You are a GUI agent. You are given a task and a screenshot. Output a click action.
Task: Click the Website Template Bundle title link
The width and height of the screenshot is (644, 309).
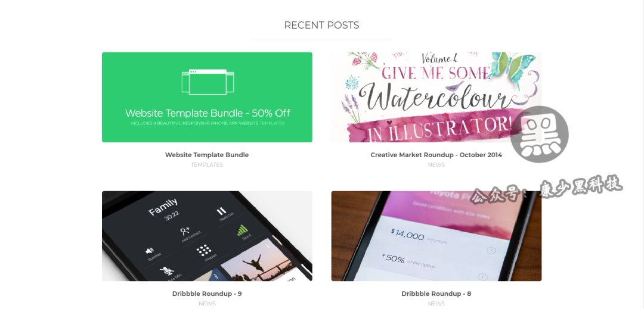[207, 155]
